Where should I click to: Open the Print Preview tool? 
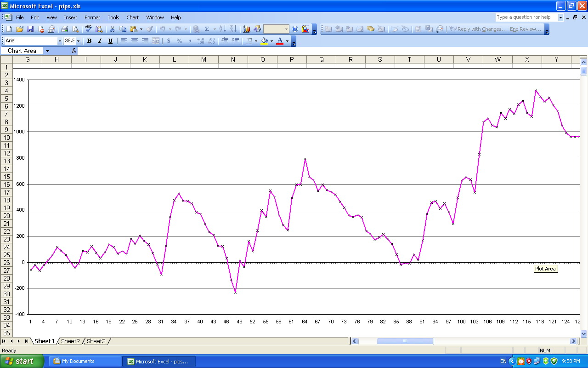tap(75, 29)
